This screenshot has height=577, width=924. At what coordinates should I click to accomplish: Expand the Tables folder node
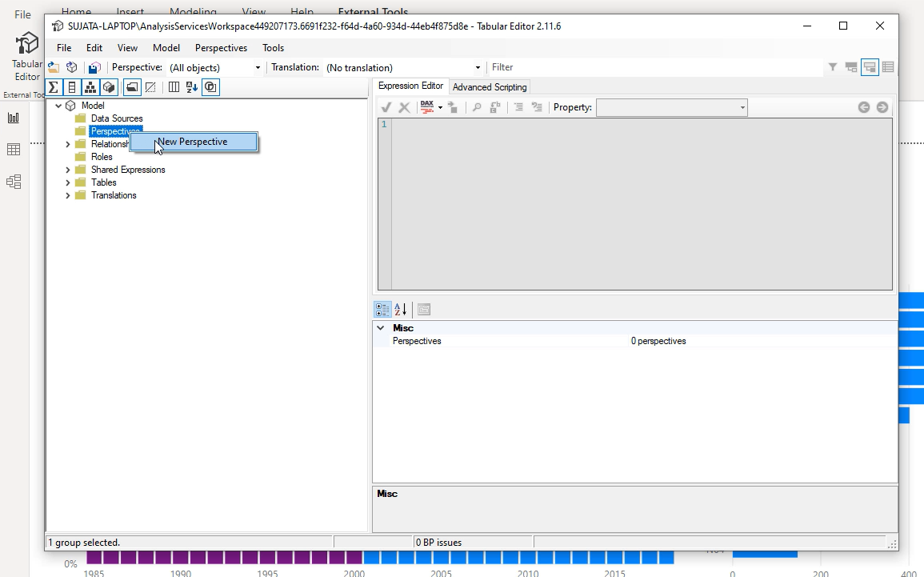68,182
